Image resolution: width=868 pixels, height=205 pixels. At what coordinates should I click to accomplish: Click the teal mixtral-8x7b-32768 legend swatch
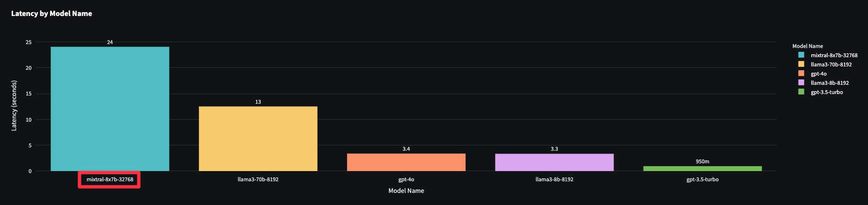801,55
